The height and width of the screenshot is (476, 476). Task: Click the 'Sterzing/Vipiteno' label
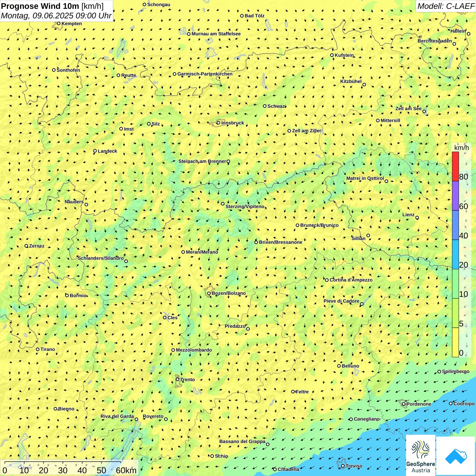[245, 206]
